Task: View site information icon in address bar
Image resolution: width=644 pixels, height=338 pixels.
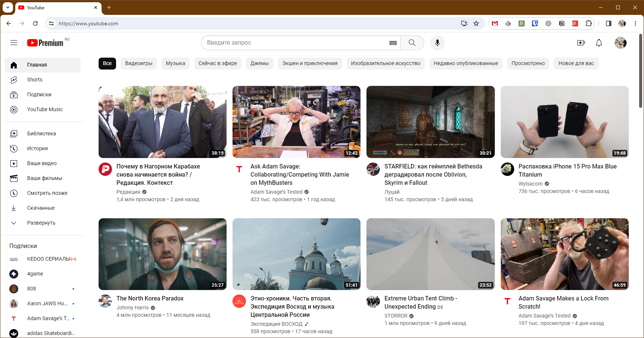Action: (51, 23)
